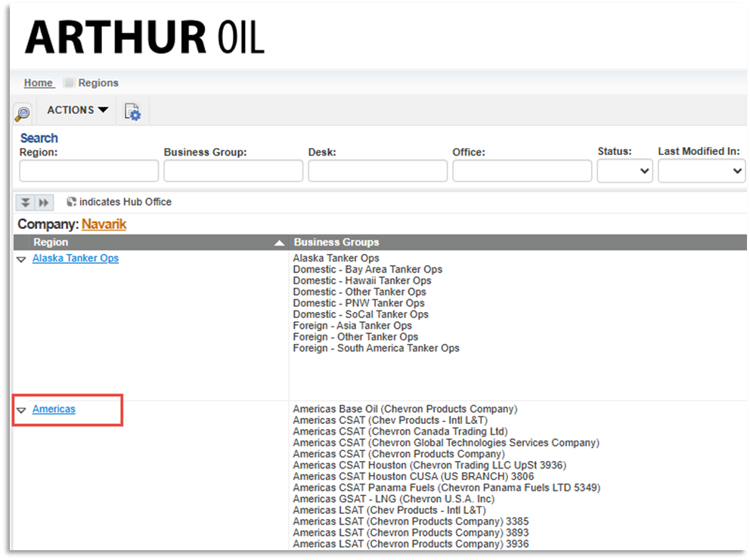The height and width of the screenshot is (560, 750).
Task: Select 'Domestic - Other Tanker Ops' text
Action: coord(359,292)
